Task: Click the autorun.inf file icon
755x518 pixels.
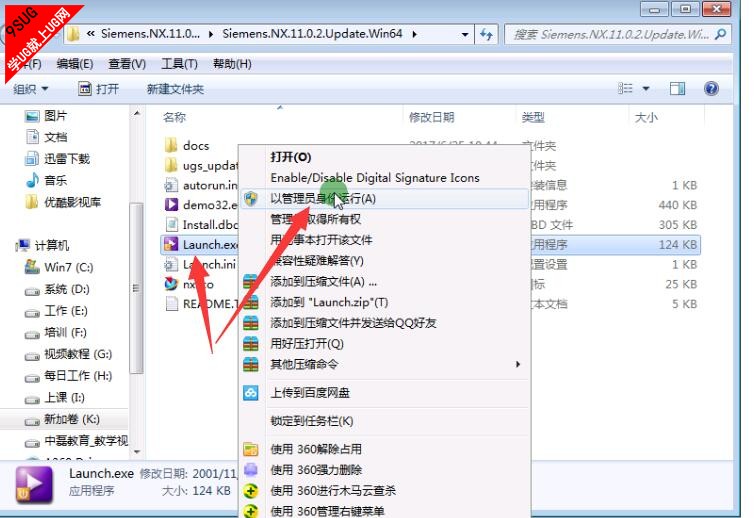Action: [171, 185]
